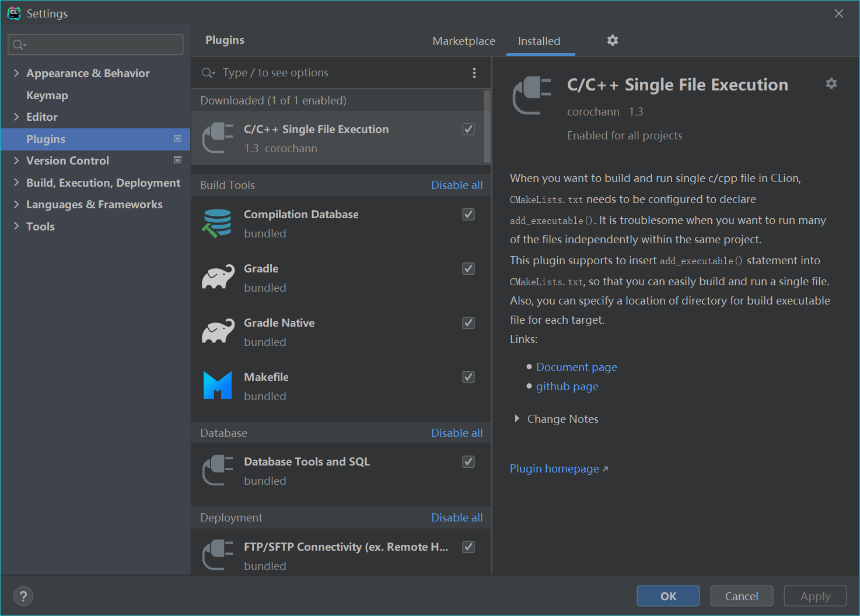Toggle the FTP/SFTP Connectivity plugin checkbox
Screen dimensions: 860x616
[469, 547]
